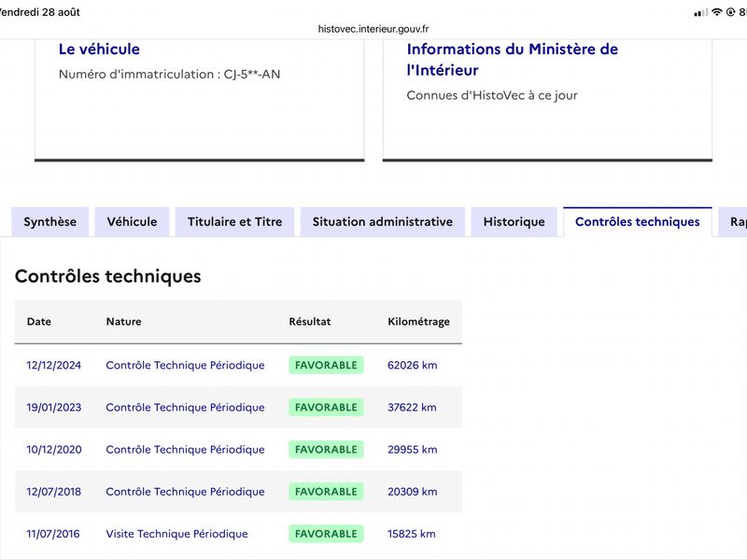The image size is (747, 560).
Task: Tap the Wi-Fi status icon
Action: point(716,12)
